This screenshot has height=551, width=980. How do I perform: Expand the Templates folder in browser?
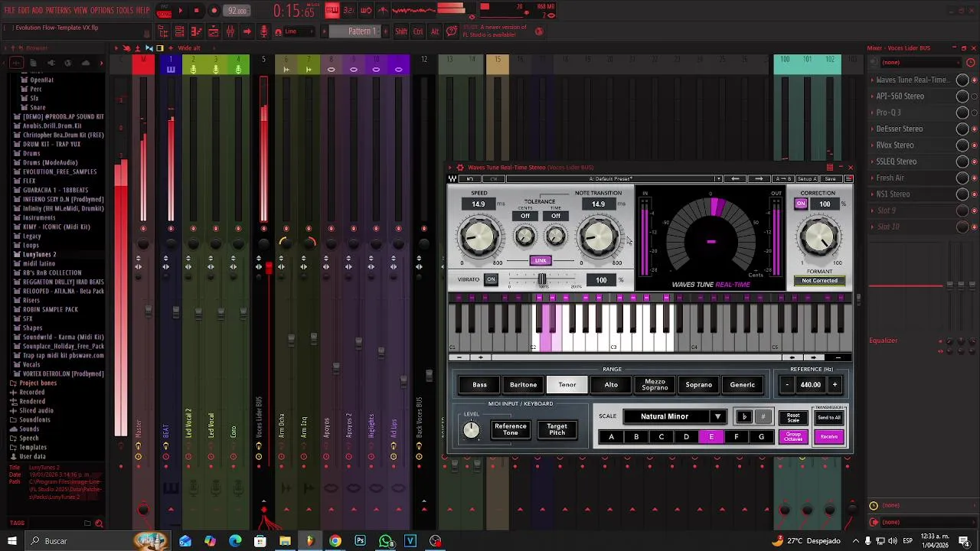[x=33, y=447]
